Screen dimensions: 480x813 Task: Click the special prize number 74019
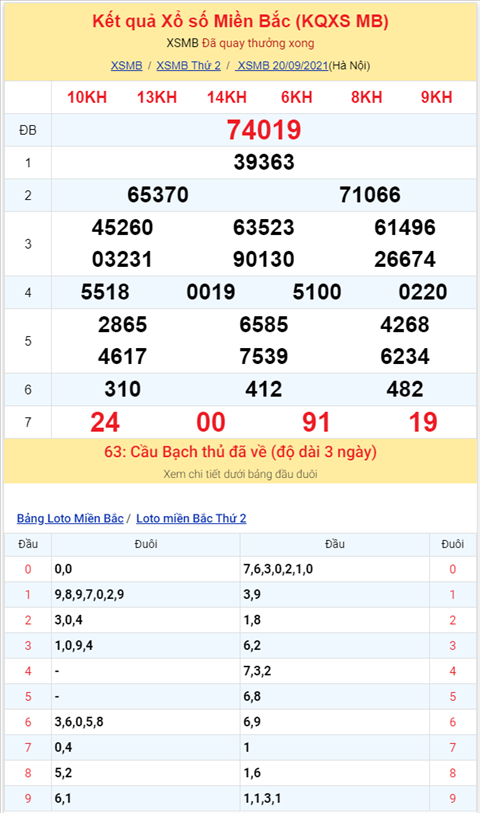point(264,130)
